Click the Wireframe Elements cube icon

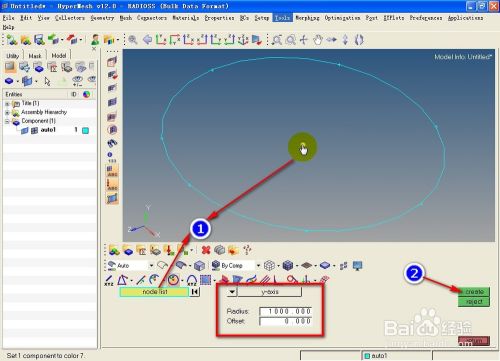(x=269, y=266)
